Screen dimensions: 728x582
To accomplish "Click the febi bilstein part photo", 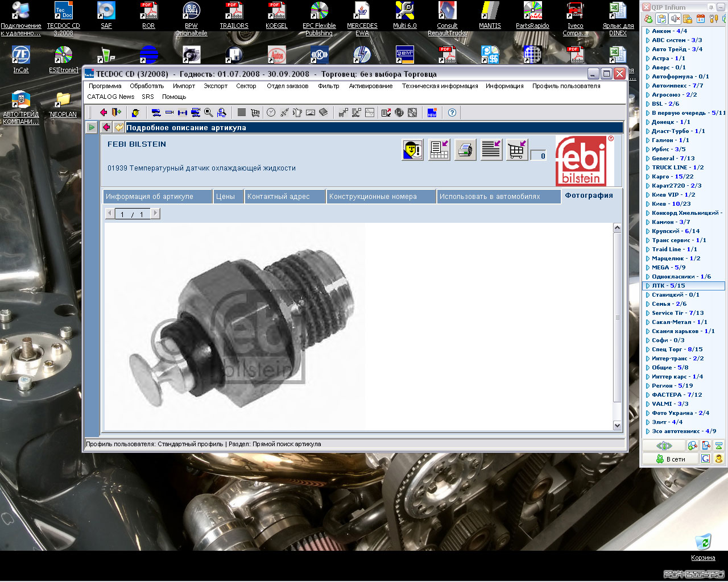I will point(235,326).
